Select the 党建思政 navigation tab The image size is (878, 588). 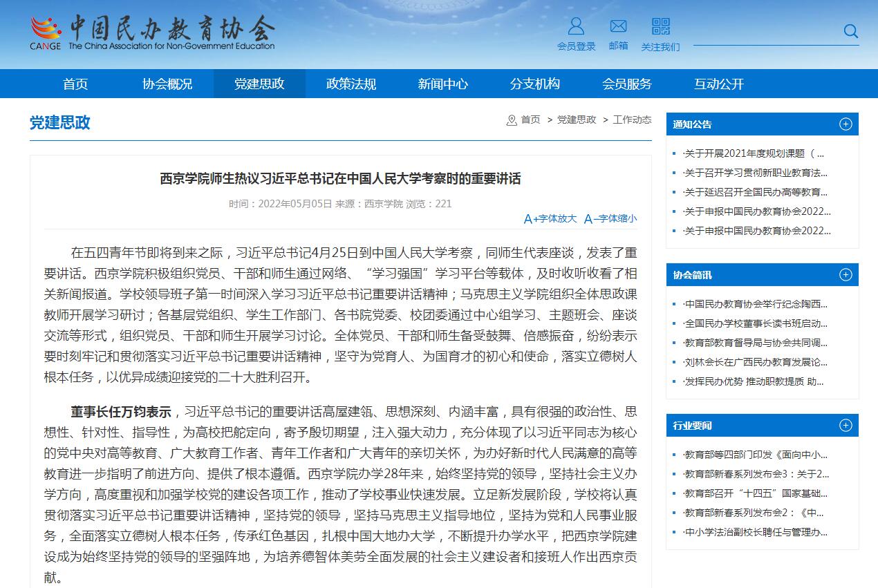tap(259, 84)
